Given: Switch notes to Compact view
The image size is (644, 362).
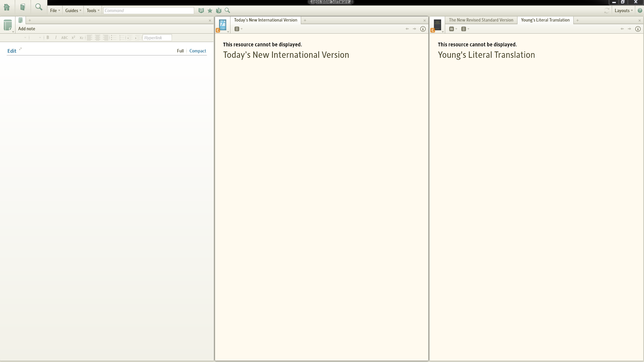Looking at the screenshot, I should coord(198,51).
